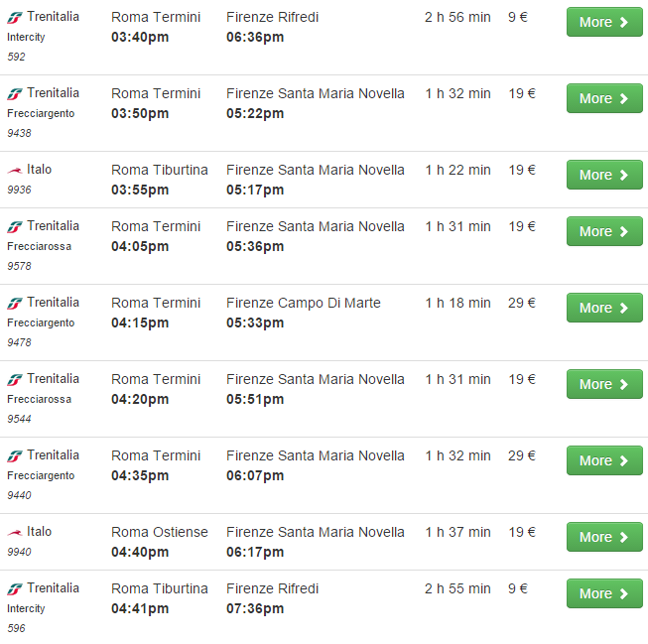Open More details for 04:05pm Frecciarossa
The width and height of the screenshot is (648, 644).
tap(603, 231)
